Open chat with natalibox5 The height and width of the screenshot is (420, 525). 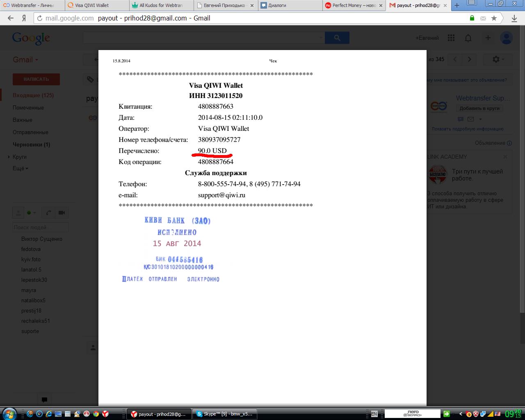point(33,300)
